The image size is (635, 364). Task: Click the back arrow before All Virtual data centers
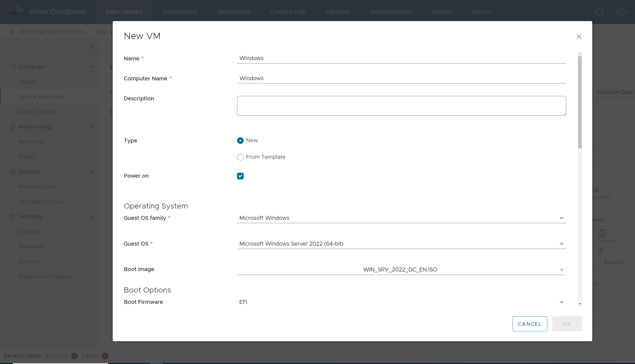click(12, 32)
